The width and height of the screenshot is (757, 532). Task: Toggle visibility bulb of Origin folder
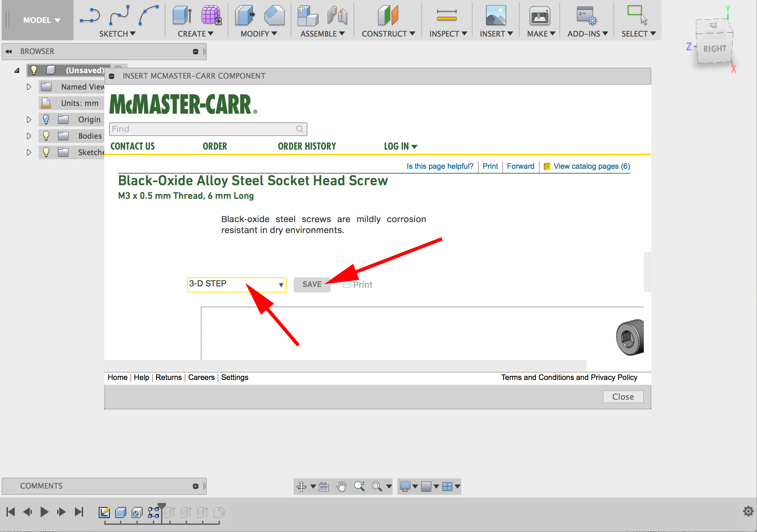(46, 119)
